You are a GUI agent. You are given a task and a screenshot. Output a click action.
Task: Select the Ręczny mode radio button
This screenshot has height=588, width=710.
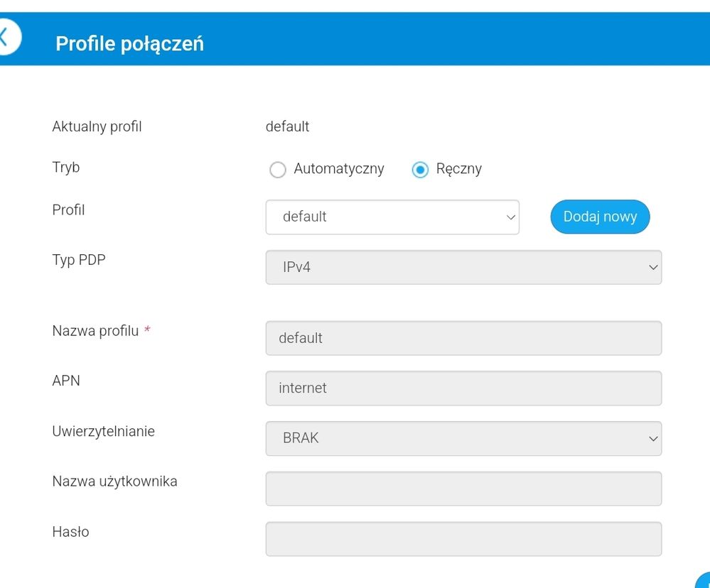[x=420, y=170]
